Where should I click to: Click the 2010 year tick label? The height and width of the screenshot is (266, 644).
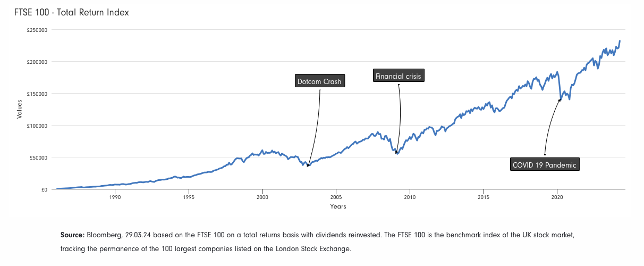[x=410, y=197]
